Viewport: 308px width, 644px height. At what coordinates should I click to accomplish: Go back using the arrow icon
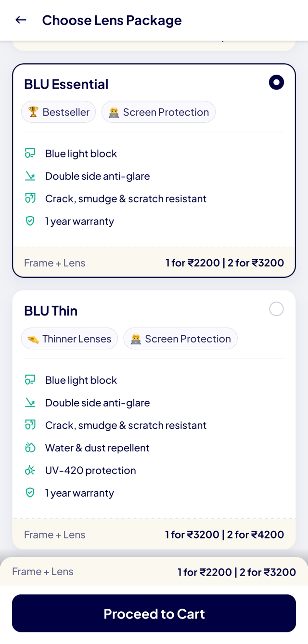(x=21, y=20)
